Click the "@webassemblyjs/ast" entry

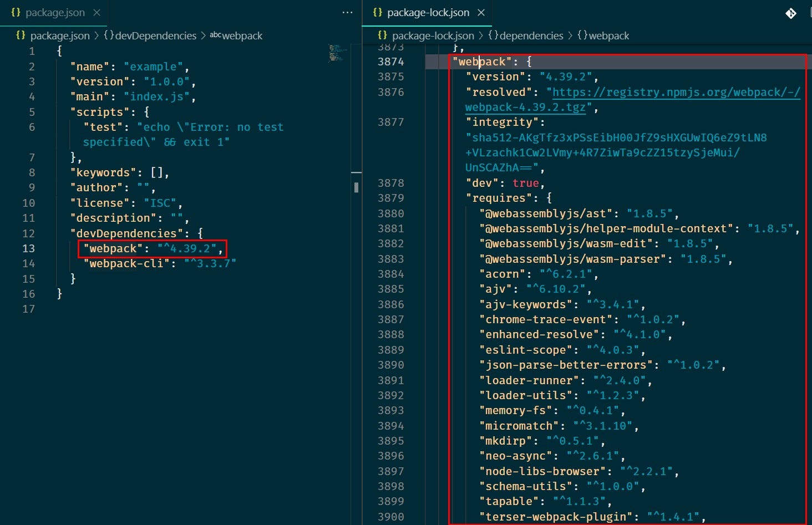pyautogui.click(x=579, y=213)
